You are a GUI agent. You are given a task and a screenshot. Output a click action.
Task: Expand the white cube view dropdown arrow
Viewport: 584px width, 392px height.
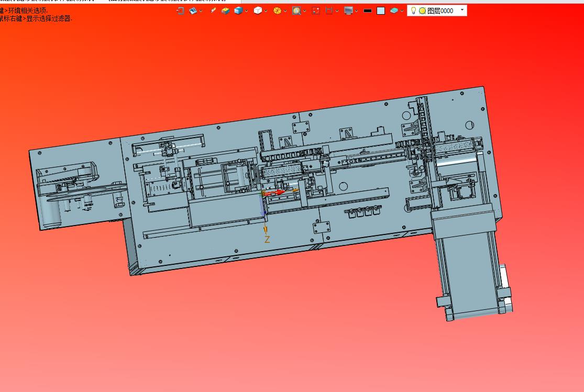pos(266,11)
